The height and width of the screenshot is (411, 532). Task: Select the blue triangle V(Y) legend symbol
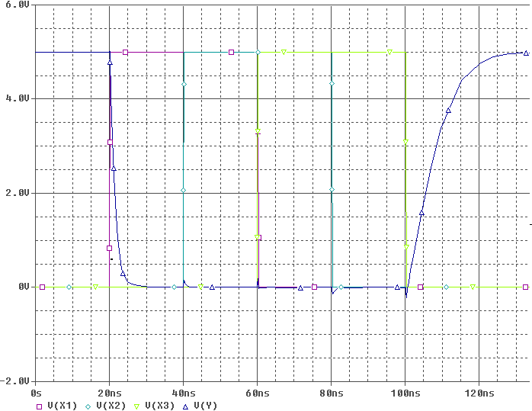pos(185,406)
